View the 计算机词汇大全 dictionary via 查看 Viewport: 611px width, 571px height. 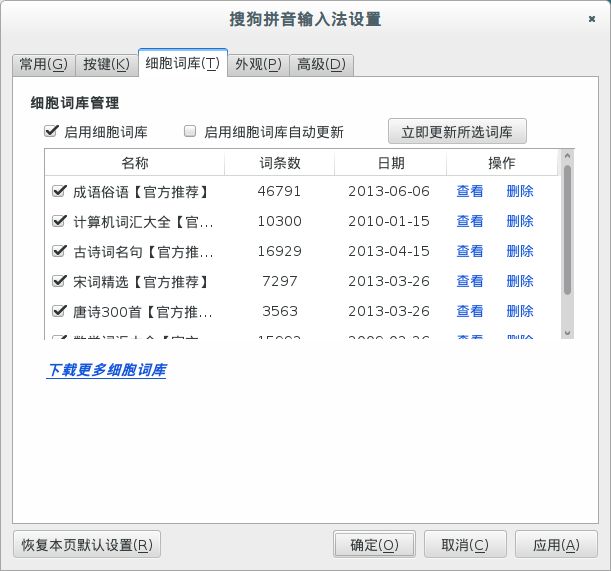(x=470, y=221)
